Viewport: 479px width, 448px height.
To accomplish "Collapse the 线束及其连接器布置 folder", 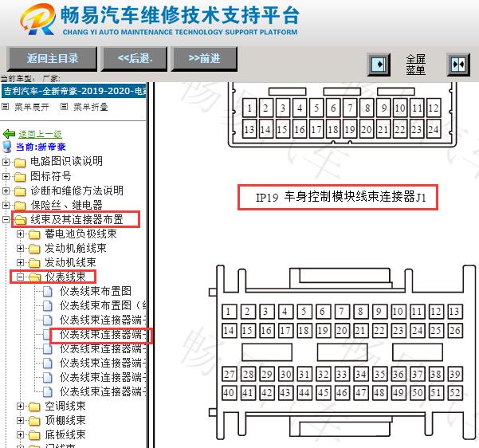I will [6, 219].
